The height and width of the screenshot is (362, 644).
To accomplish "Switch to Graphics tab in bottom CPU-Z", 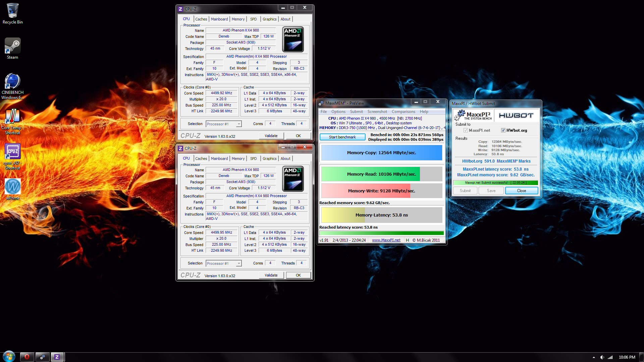I will tap(270, 159).
